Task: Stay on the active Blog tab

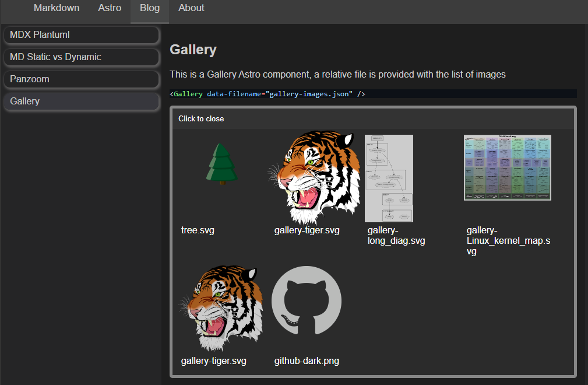Action: (149, 8)
